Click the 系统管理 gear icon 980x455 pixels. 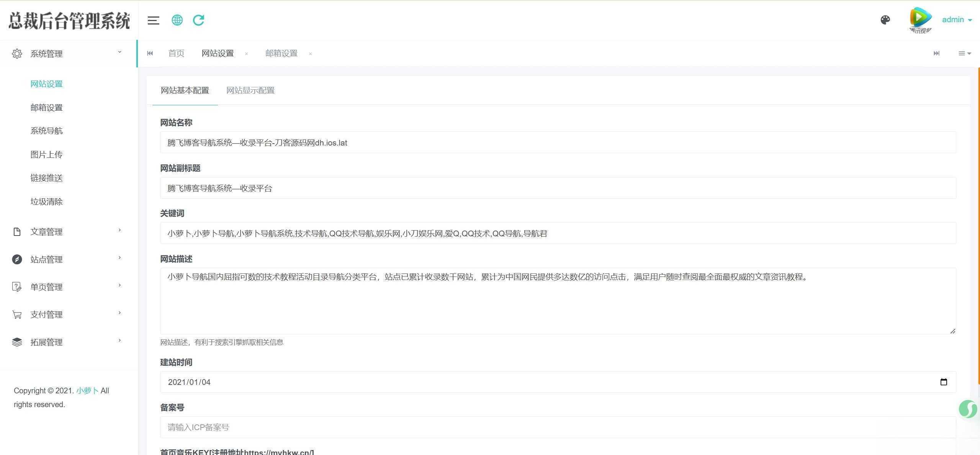[17, 54]
